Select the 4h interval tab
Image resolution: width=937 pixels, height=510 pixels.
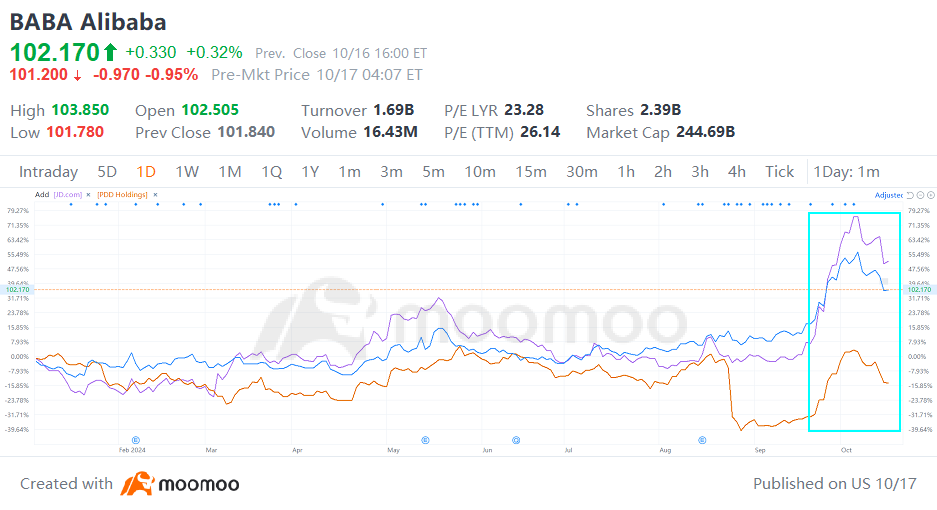(x=737, y=172)
